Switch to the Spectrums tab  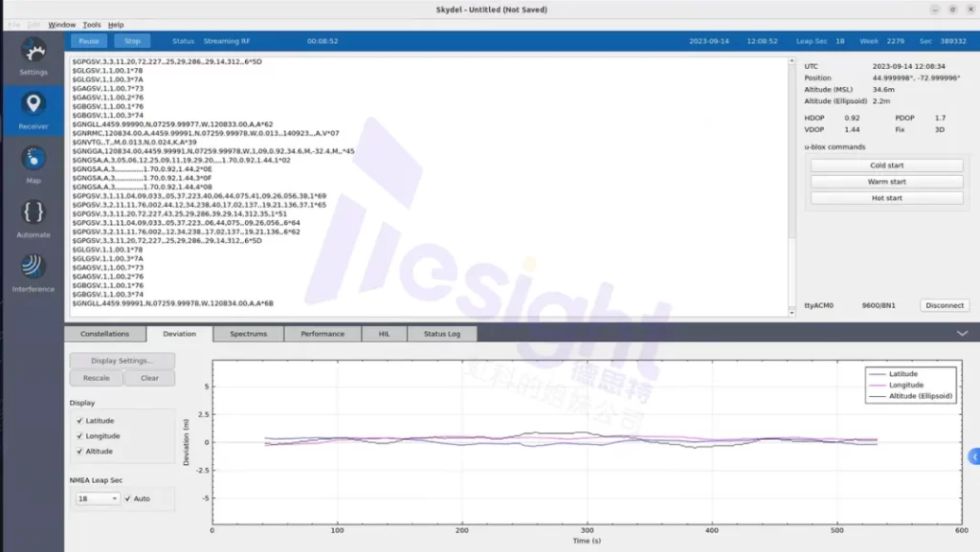(249, 334)
